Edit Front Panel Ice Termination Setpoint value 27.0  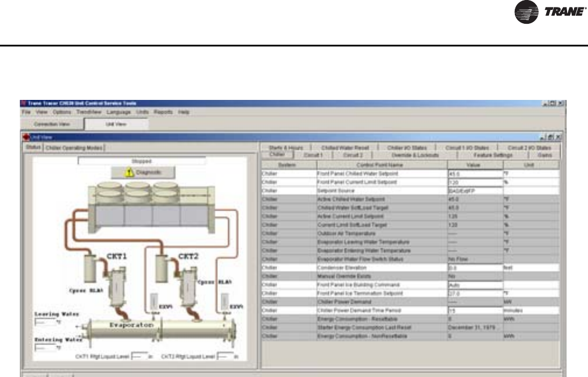coord(475,293)
